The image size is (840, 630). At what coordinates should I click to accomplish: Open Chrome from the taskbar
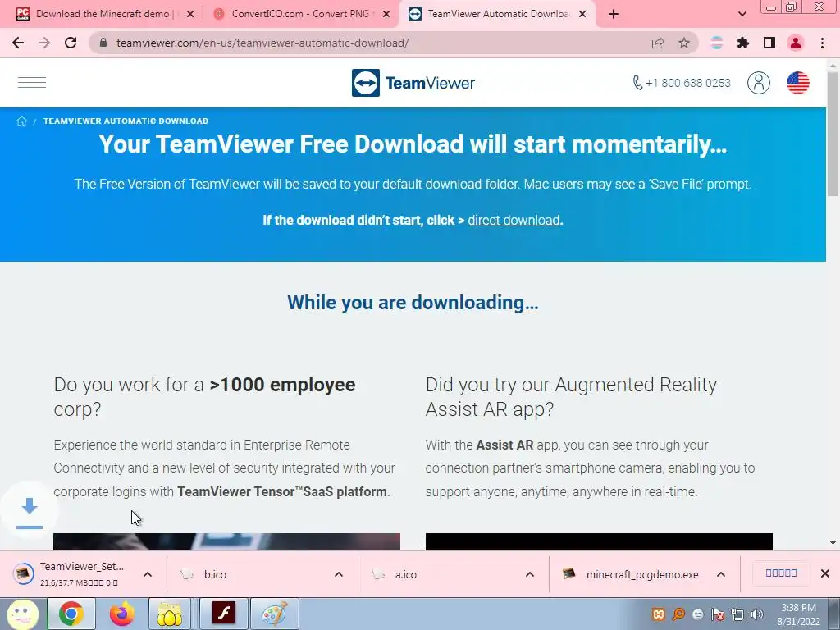(71, 614)
